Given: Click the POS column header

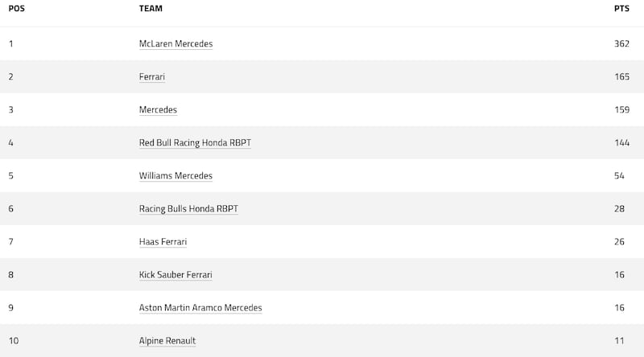Looking at the screenshot, I should tap(16, 9).
